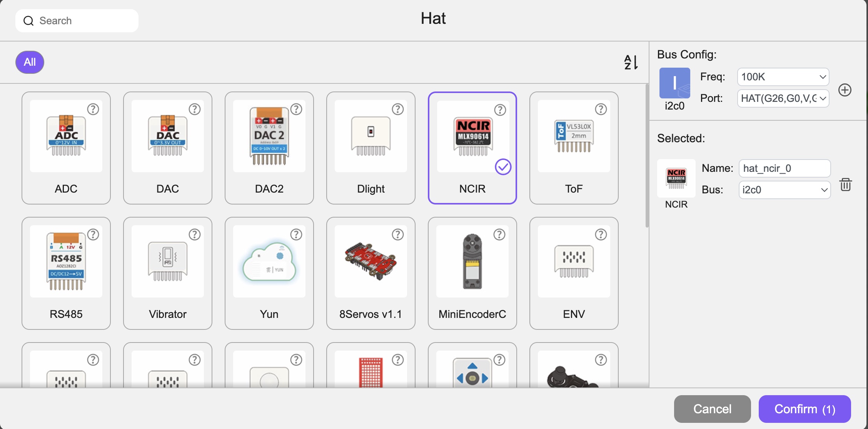Cancel the Hat dialog
Viewport: 868px width, 429px height.
coord(713,409)
